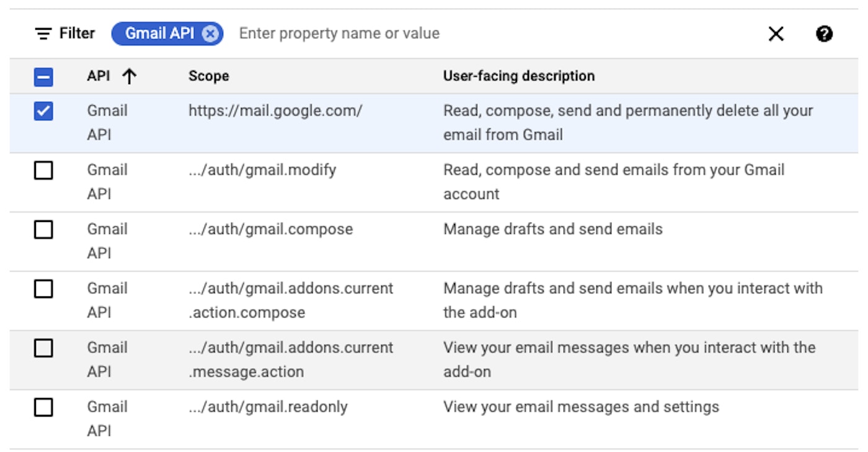The image size is (868, 452).
Task: Click the User-facing description column header
Action: [518, 76]
